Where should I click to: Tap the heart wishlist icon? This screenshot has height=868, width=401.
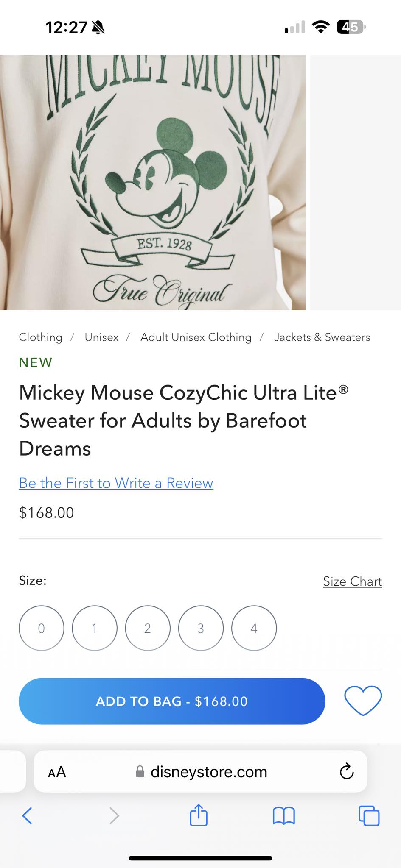[x=363, y=701]
